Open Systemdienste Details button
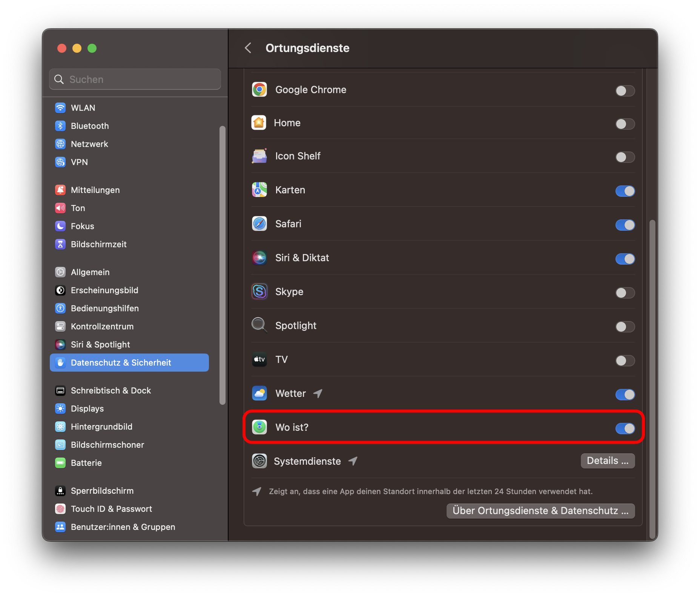Image resolution: width=700 pixels, height=597 pixels. (x=608, y=461)
